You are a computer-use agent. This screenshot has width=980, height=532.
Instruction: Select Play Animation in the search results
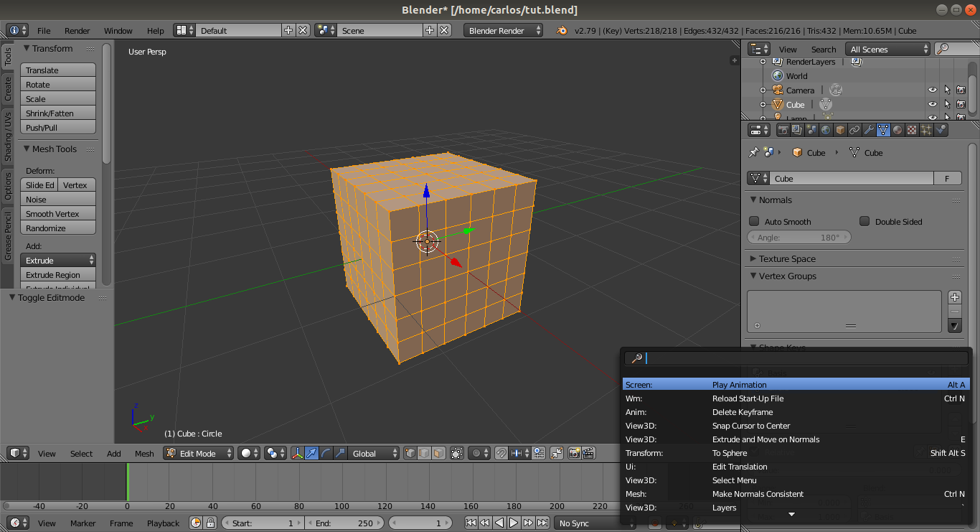coord(796,385)
